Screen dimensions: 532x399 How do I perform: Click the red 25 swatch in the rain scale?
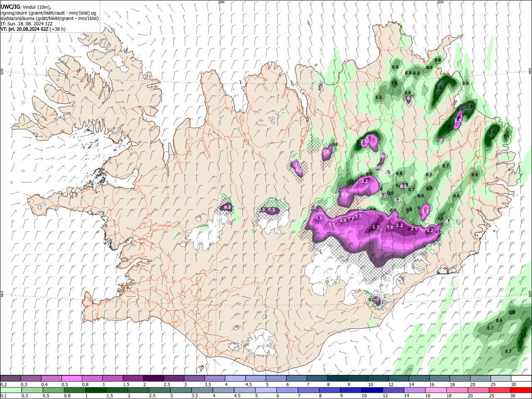point(500,390)
